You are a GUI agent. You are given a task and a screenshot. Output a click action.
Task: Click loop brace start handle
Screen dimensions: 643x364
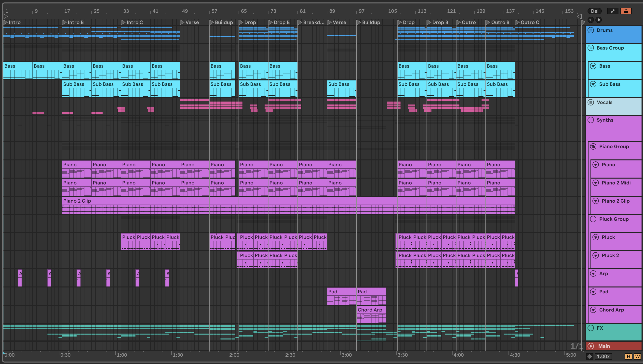click(x=5, y=16)
